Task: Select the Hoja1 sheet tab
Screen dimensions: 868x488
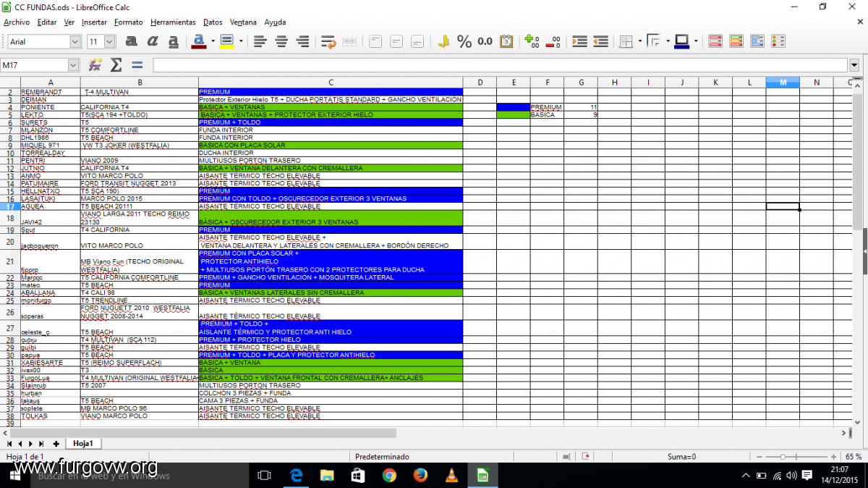Action: click(x=84, y=443)
